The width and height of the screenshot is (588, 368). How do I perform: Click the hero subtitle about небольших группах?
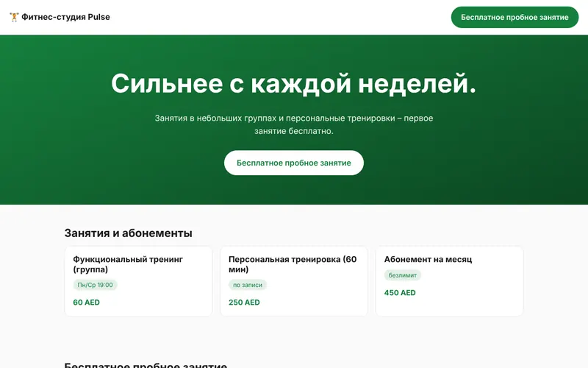pyautogui.click(x=293, y=124)
